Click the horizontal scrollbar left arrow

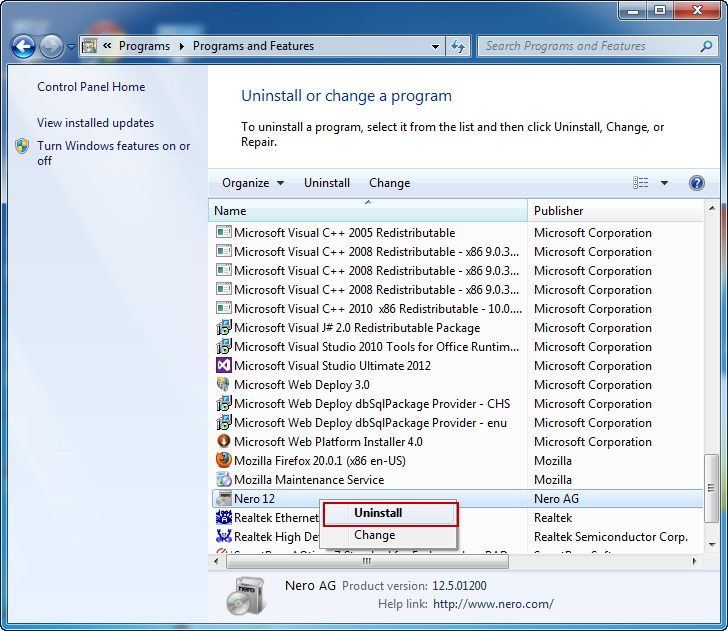pyautogui.click(x=216, y=561)
